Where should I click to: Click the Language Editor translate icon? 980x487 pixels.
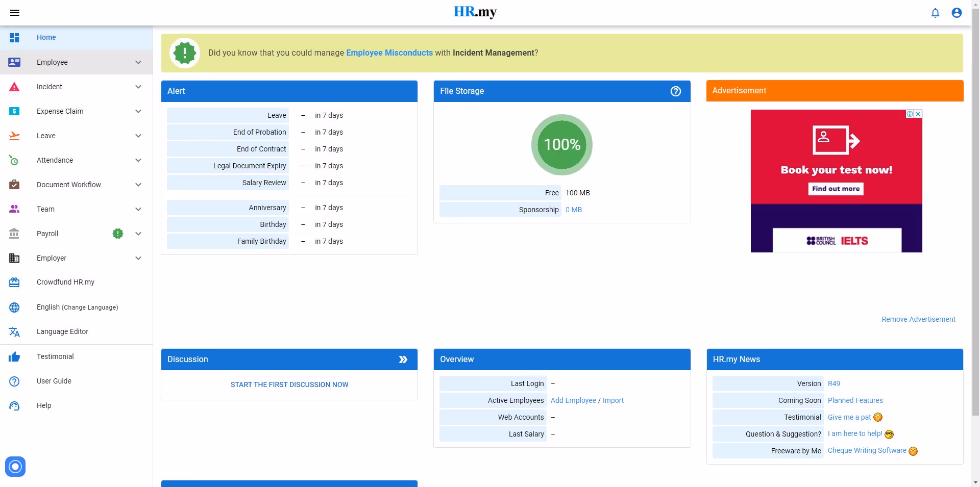[14, 332]
